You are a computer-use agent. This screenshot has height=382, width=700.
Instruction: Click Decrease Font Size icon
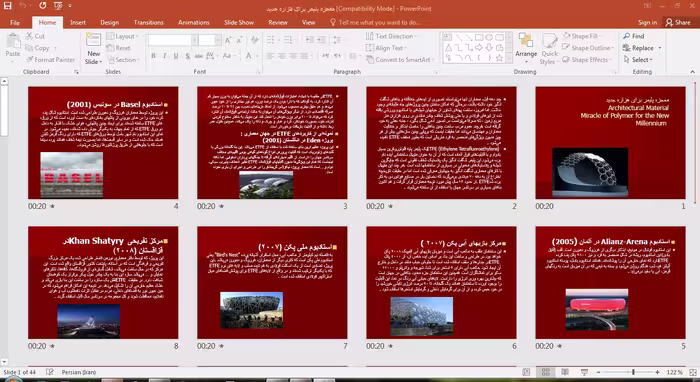pos(239,40)
